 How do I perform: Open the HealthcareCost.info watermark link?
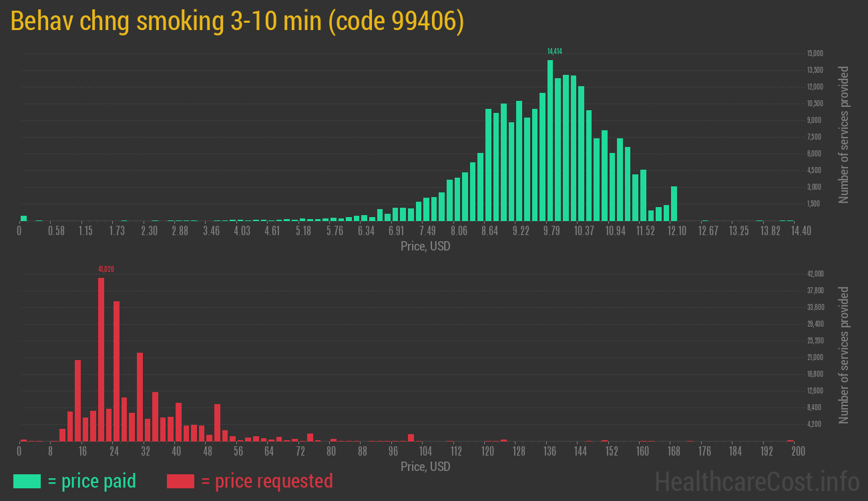coord(756,481)
